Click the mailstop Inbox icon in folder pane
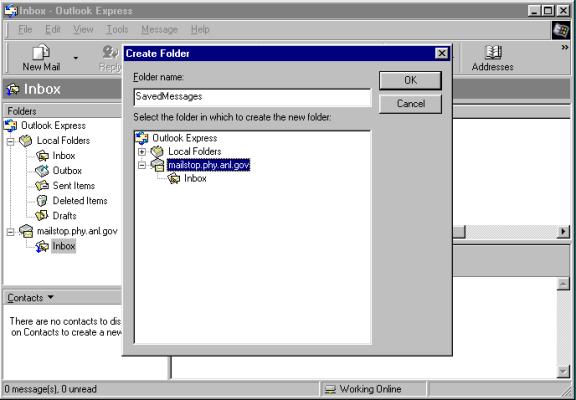This screenshot has height=400, width=576. point(42,246)
